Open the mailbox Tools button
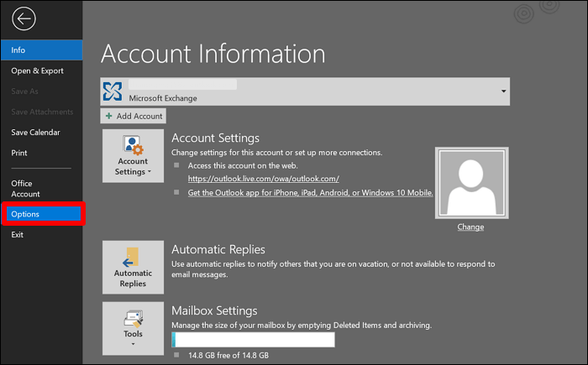Viewport: 588px width, 365px height. pos(133,328)
